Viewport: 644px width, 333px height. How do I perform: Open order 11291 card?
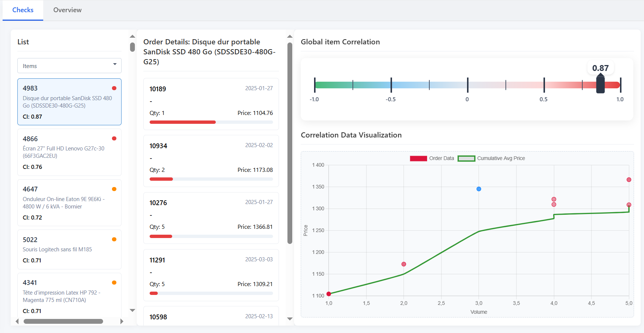pyautogui.click(x=211, y=275)
